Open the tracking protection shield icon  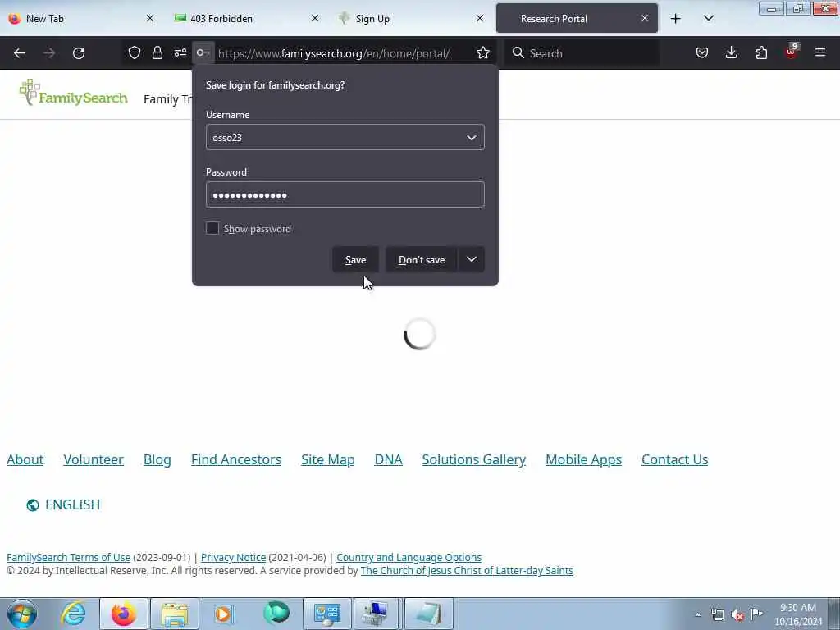point(135,53)
